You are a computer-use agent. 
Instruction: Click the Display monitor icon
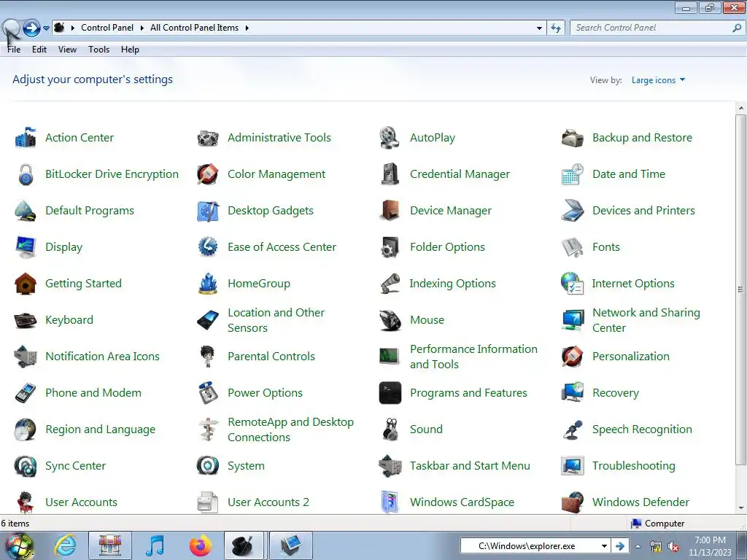click(x=26, y=247)
